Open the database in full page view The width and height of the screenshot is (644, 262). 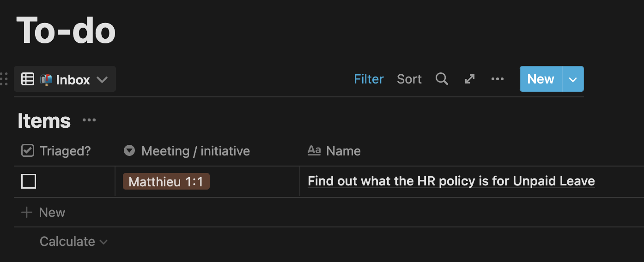tap(470, 79)
